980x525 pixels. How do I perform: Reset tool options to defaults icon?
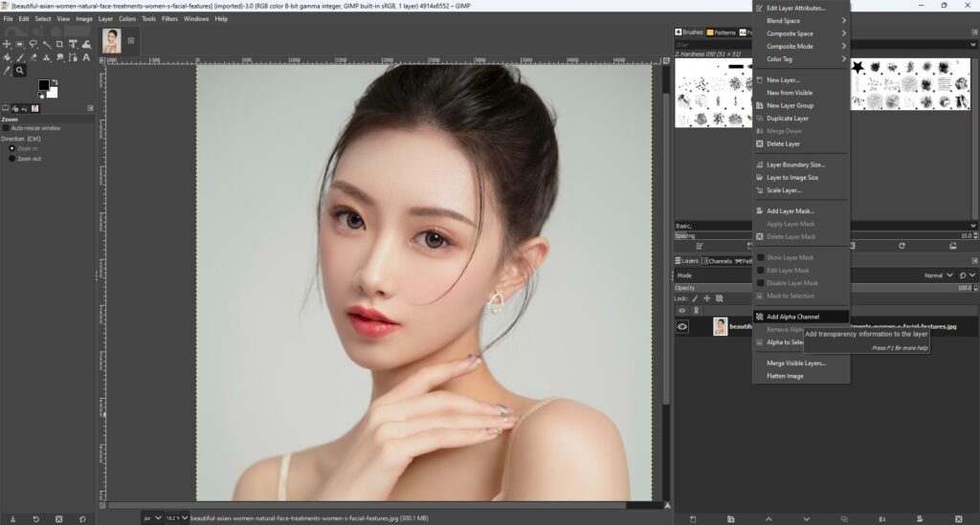pyautogui.click(x=82, y=518)
